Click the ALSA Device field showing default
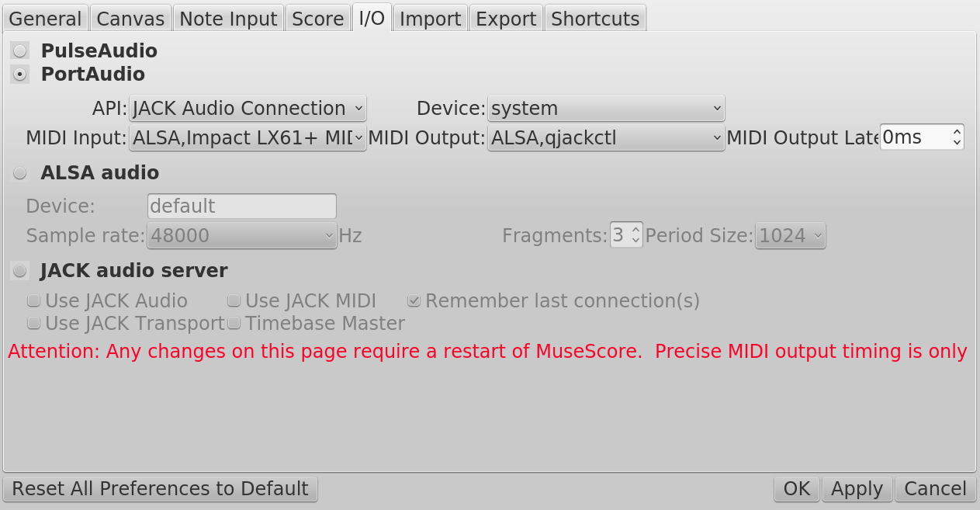 [x=241, y=206]
